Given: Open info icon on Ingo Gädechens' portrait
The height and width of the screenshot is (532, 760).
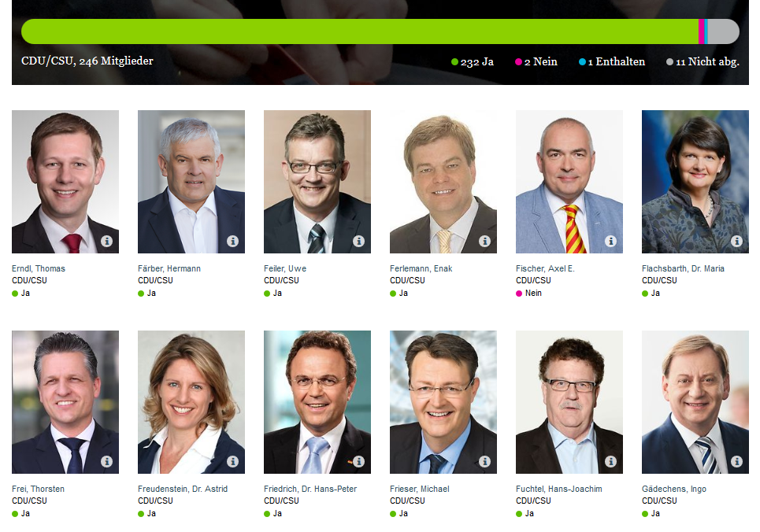Looking at the screenshot, I should pyautogui.click(x=736, y=461).
